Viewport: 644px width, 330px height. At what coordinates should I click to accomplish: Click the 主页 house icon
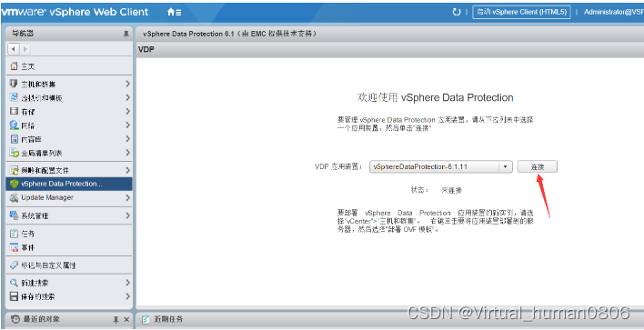(x=15, y=66)
